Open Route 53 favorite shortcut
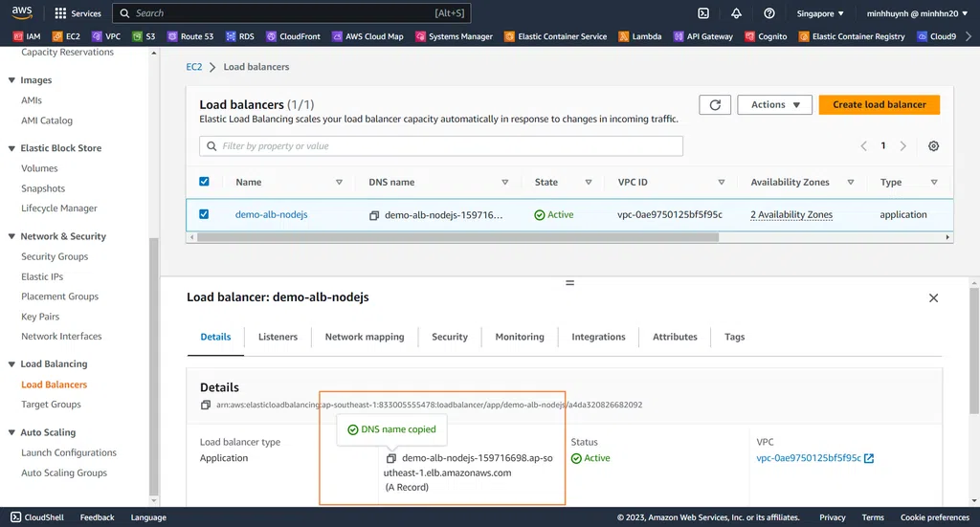980x527 pixels. 190,36
